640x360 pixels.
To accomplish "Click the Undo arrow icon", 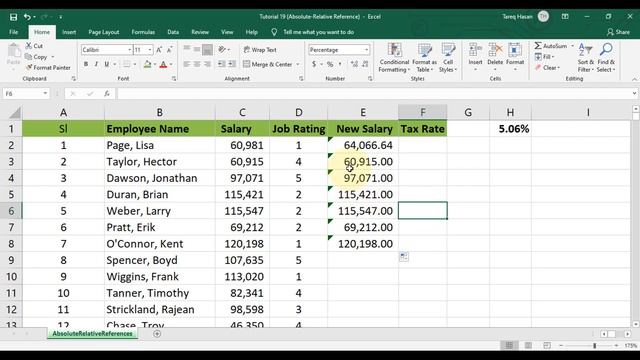I will click(27, 17).
